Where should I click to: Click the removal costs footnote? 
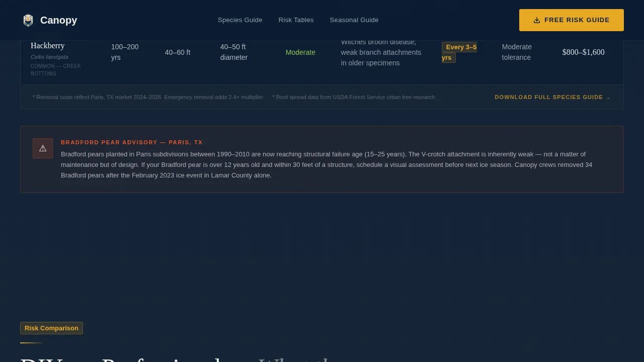[x=148, y=97]
